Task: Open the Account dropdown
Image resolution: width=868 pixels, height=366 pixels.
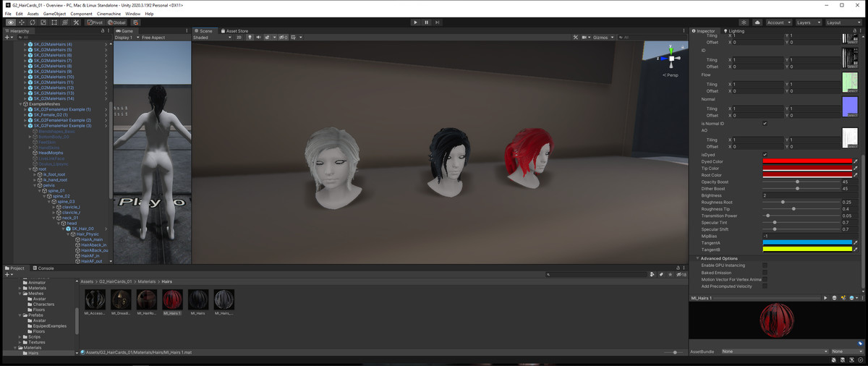Action: tap(778, 22)
